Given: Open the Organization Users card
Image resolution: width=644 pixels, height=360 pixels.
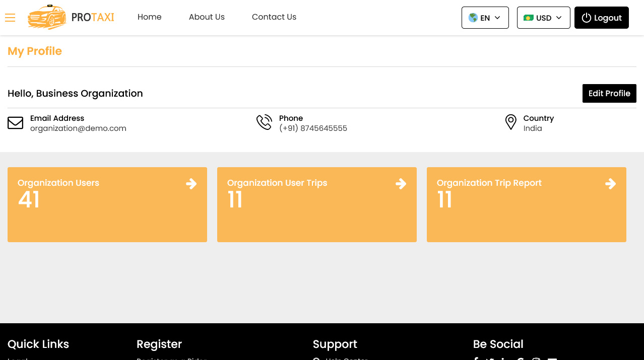Looking at the screenshot, I should coord(107,204).
